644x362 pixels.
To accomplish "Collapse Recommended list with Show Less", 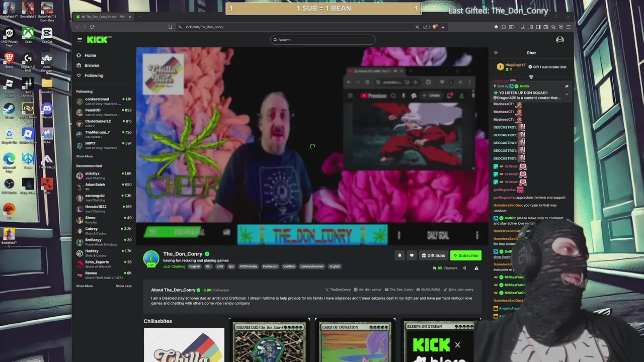I will 123,286.
